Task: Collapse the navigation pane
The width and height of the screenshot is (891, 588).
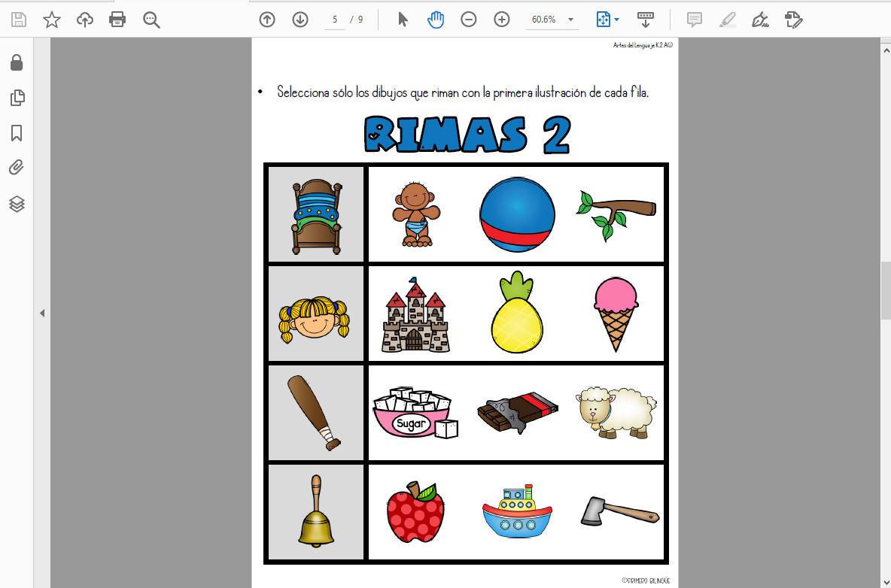Action: 43,313
